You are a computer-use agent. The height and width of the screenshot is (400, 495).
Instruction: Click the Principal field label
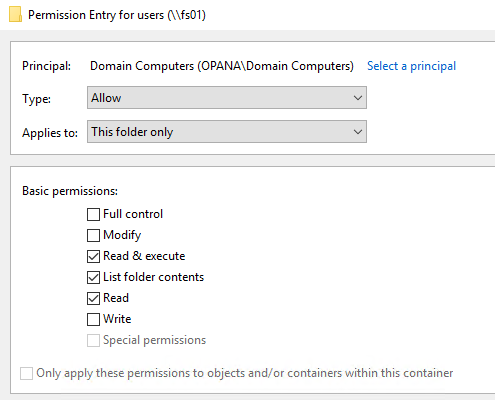click(47, 66)
